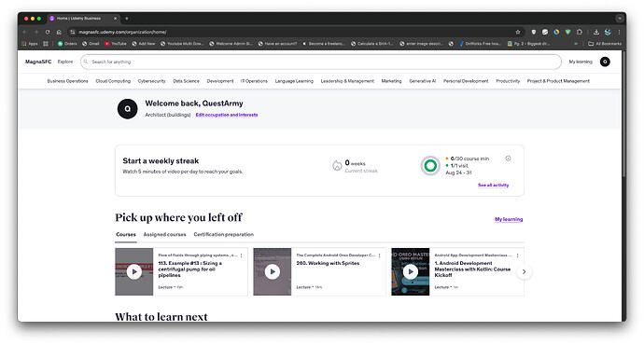Open the Youtube Multi Dow... bookmark

click(x=182, y=44)
